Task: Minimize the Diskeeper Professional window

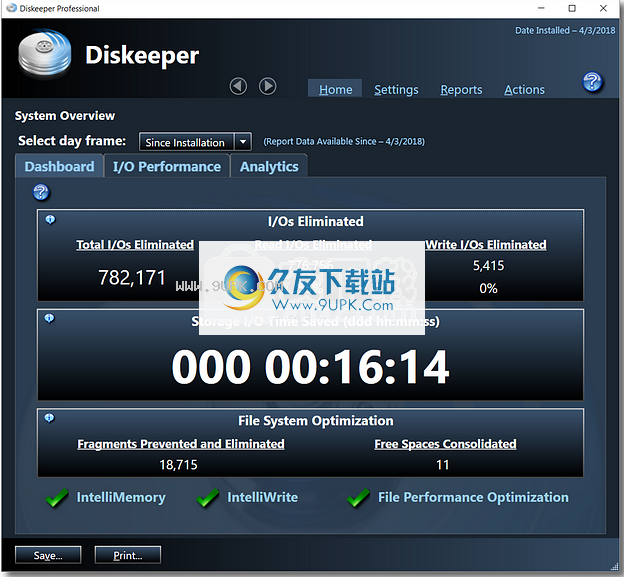Action: click(x=541, y=8)
